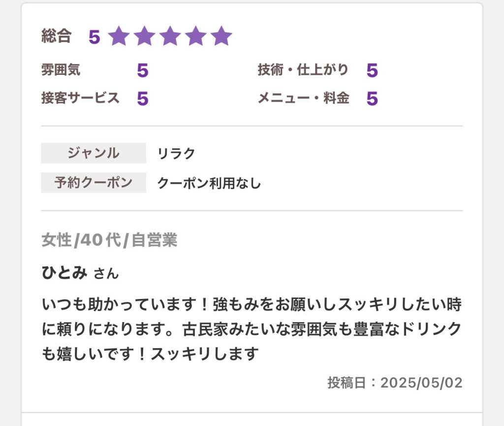The height and width of the screenshot is (426, 504).
Task: Select the 雰囲気 rating label
Action: [61, 70]
